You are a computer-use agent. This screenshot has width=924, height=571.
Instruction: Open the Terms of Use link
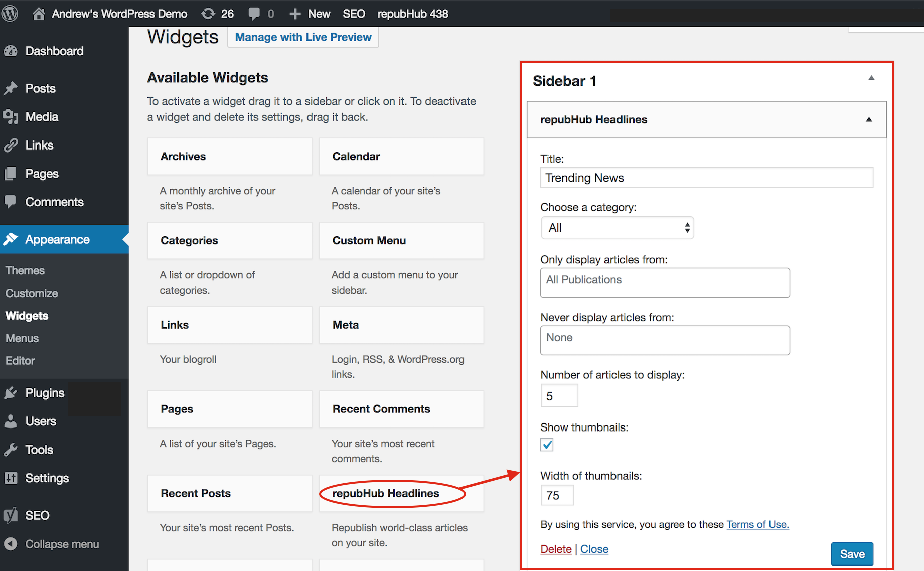[757, 524]
